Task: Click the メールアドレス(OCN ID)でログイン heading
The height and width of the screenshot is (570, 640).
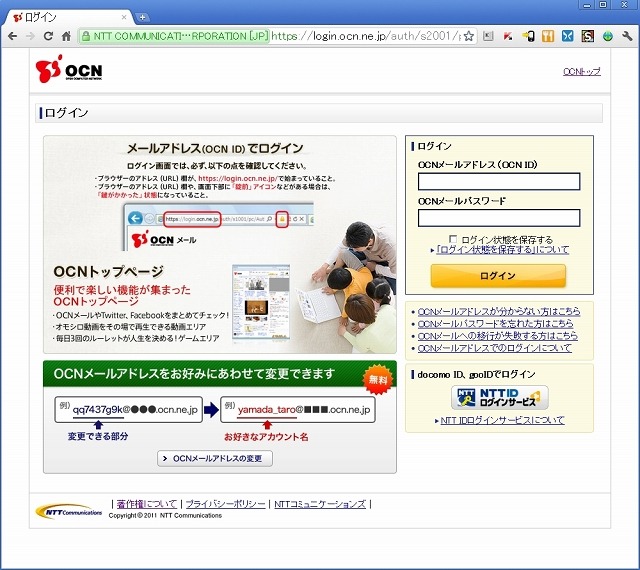Action: point(215,148)
